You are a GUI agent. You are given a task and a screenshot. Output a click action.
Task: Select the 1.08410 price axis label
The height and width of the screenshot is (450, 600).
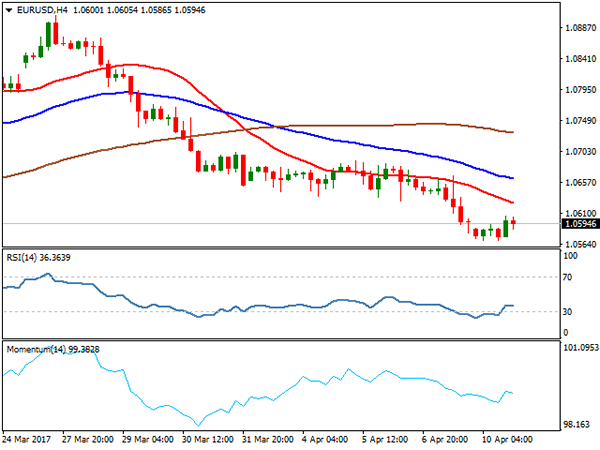[580, 59]
